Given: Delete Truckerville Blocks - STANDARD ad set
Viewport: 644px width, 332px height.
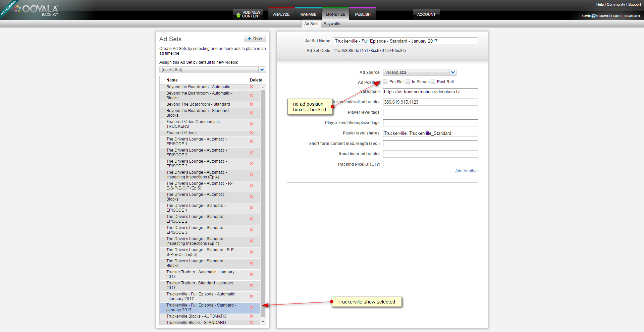Looking at the screenshot, I should click(x=251, y=323).
